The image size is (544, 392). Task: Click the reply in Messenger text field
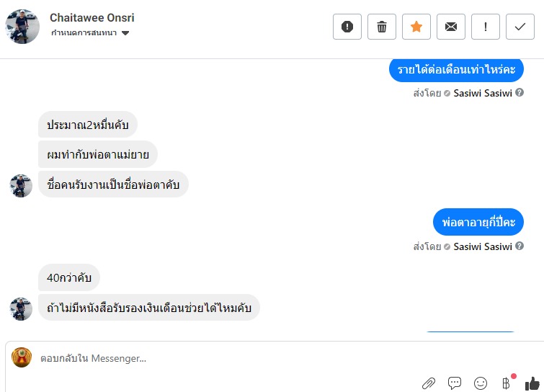216,358
